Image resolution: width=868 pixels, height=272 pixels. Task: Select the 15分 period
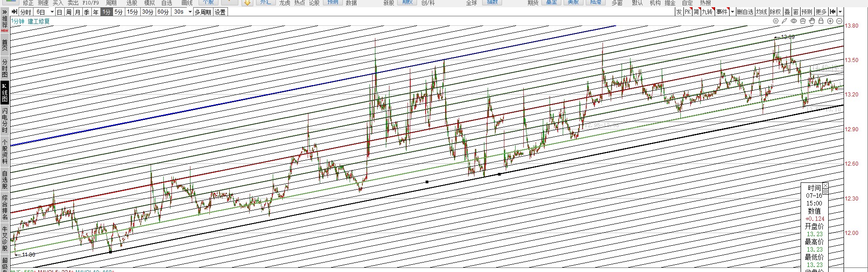[133, 12]
